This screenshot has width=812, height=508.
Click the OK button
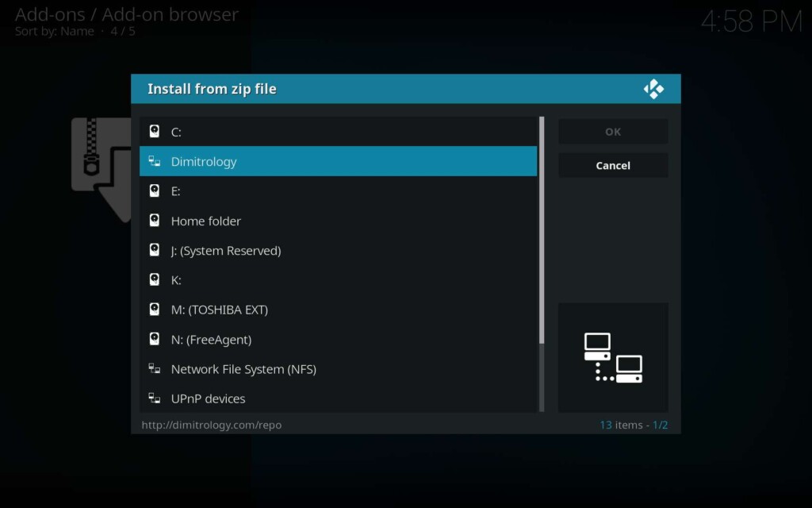(613, 132)
